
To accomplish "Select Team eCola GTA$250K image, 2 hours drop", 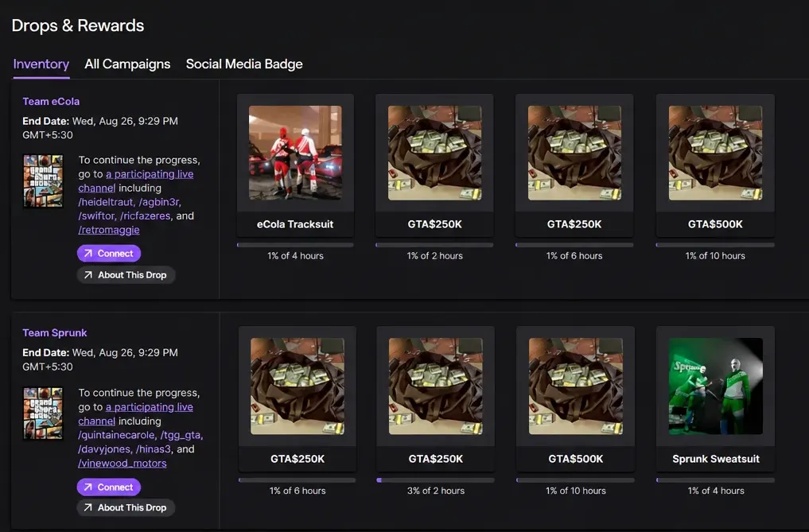I will pyautogui.click(x=434, y=153).
